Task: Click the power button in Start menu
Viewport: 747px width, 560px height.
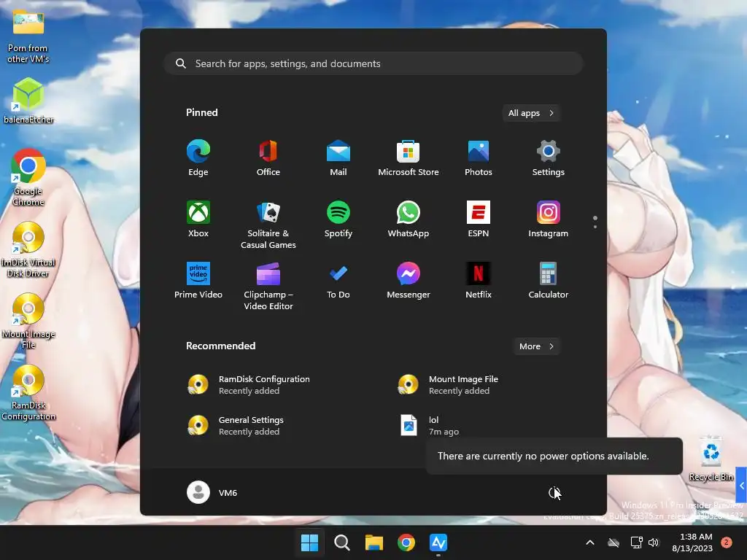Action: (x=554, y=492)
